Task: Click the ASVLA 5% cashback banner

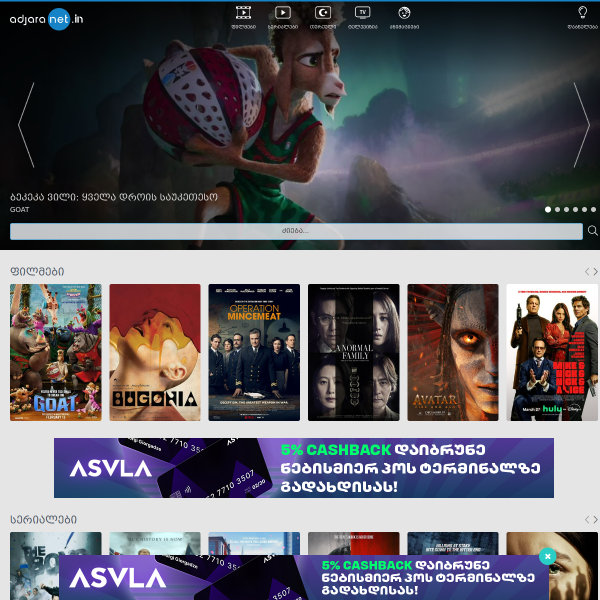Action: pyautogui.click(x=304, y=468)
